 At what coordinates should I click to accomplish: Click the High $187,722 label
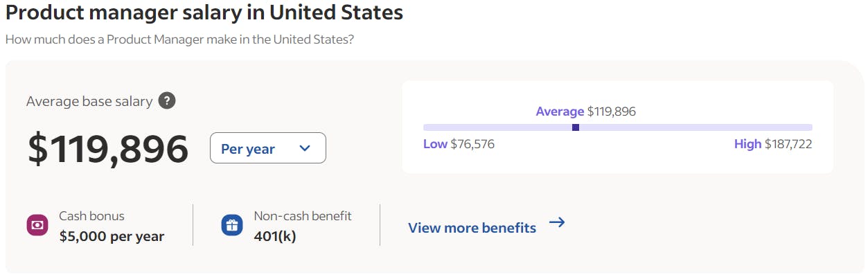click(773, 144)
